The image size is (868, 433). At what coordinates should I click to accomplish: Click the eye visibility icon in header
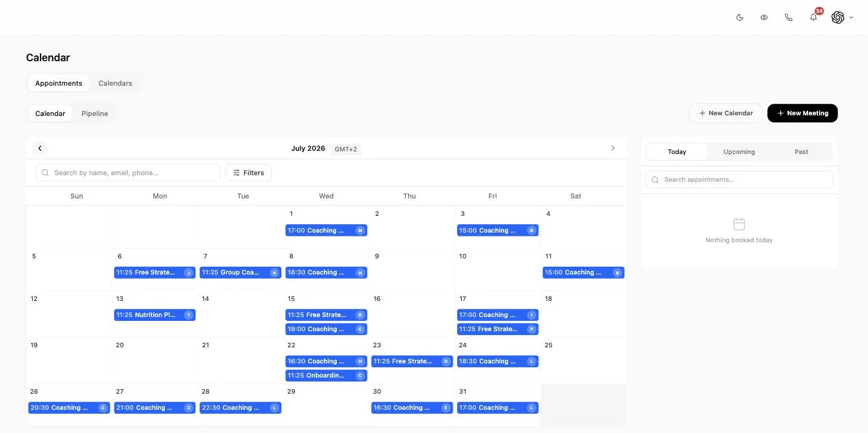click(x=764, y=17)
